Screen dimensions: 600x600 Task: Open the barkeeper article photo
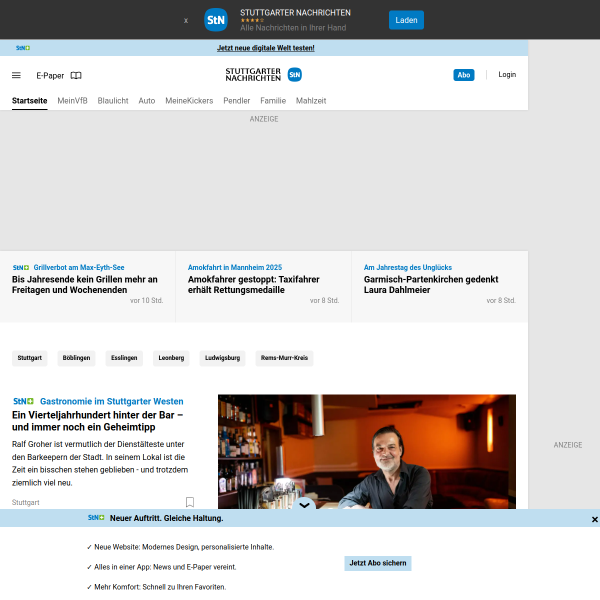pyautogui.click(x=367, y=452)
